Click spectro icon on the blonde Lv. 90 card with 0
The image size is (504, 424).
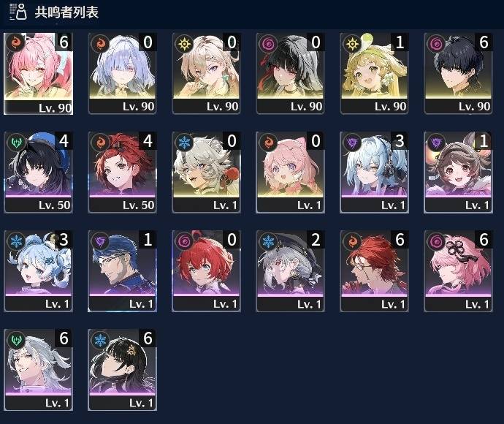[x=184, y=43]
